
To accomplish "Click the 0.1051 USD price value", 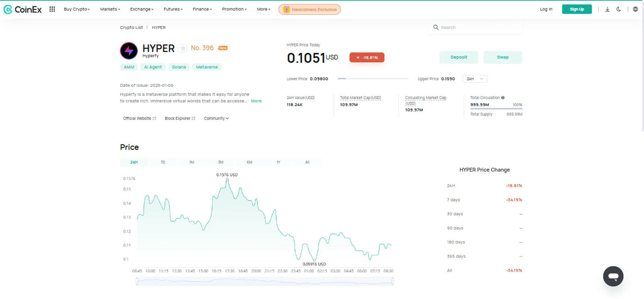I will click(312, 58).
